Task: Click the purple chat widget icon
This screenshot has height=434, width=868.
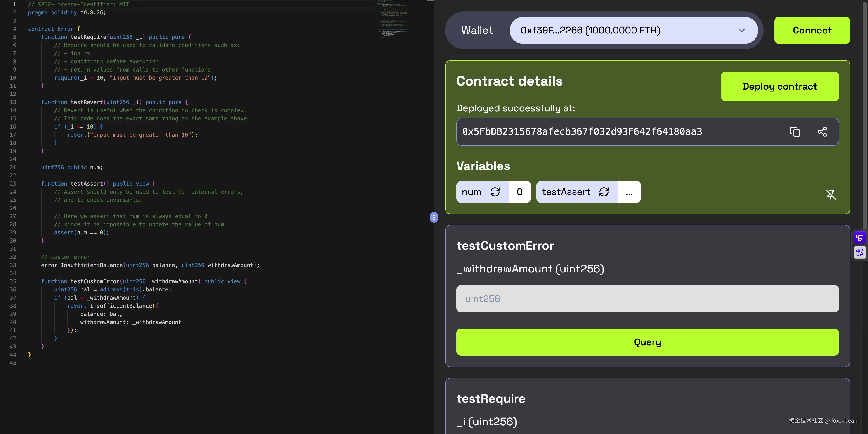Action: tap(860, 238)
